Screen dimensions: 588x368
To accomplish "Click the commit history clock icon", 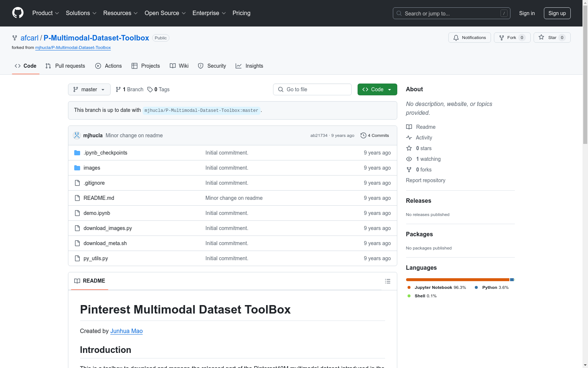I will [x=363, y=135].
